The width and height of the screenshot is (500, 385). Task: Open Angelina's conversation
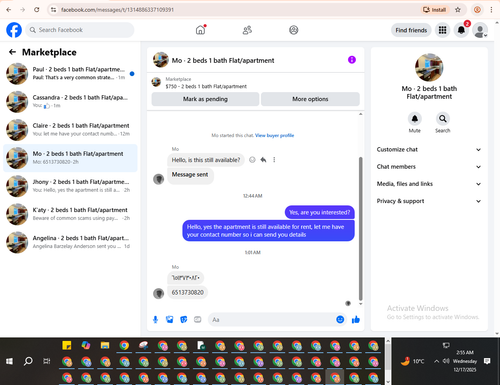point(70,242)
